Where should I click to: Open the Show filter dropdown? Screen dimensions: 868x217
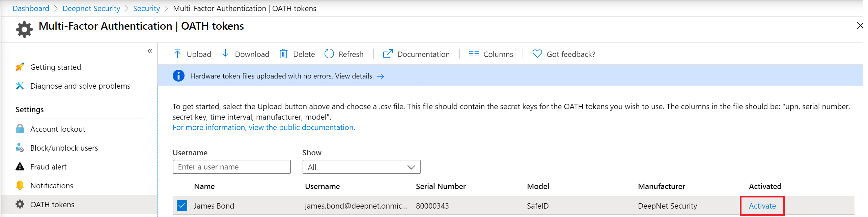point(361,167)
